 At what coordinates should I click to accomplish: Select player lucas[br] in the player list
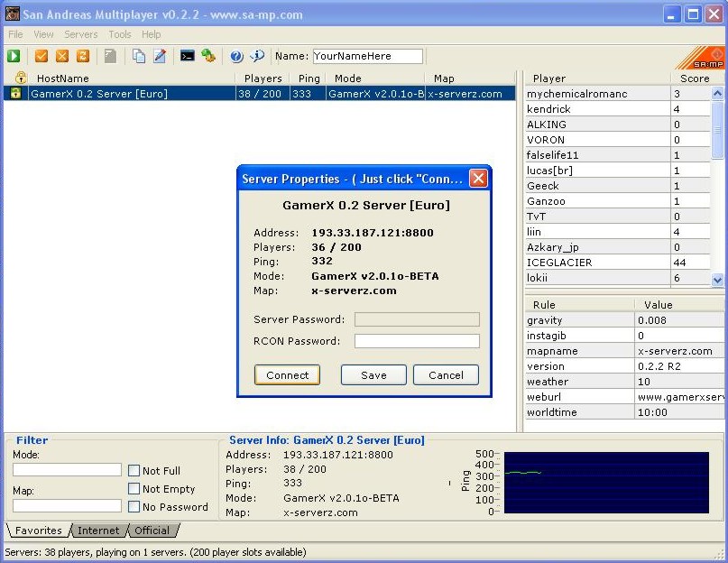point(618,170)
